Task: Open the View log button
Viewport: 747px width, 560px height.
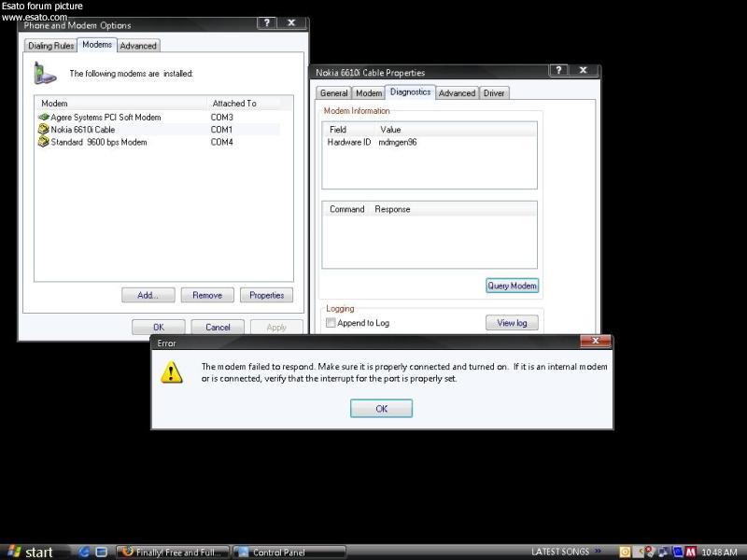Action: click(512, 323)
